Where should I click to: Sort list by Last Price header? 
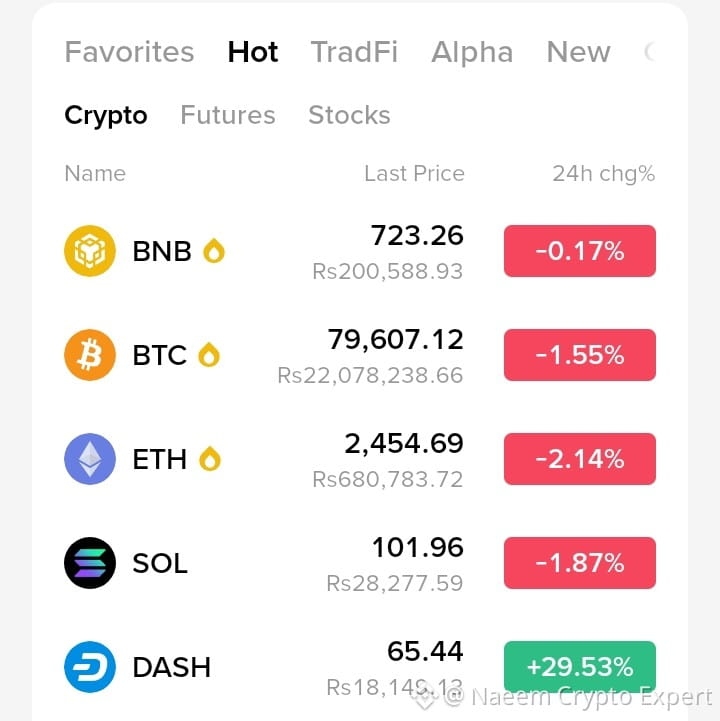tap(414, 173)
